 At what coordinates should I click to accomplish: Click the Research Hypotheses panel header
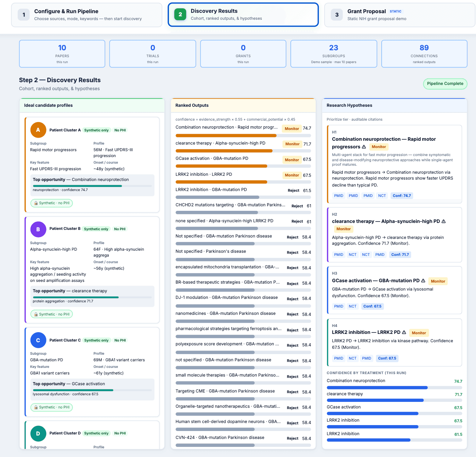click(x=394, y=105)
